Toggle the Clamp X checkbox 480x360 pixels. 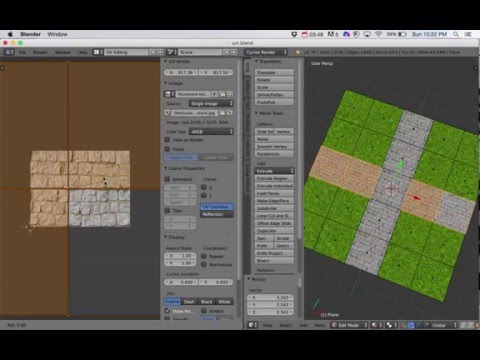tap(204, 187)
